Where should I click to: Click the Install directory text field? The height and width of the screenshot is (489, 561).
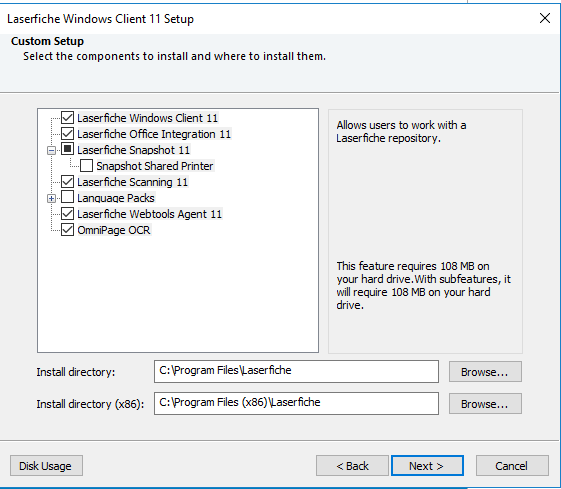click(296, 371)
